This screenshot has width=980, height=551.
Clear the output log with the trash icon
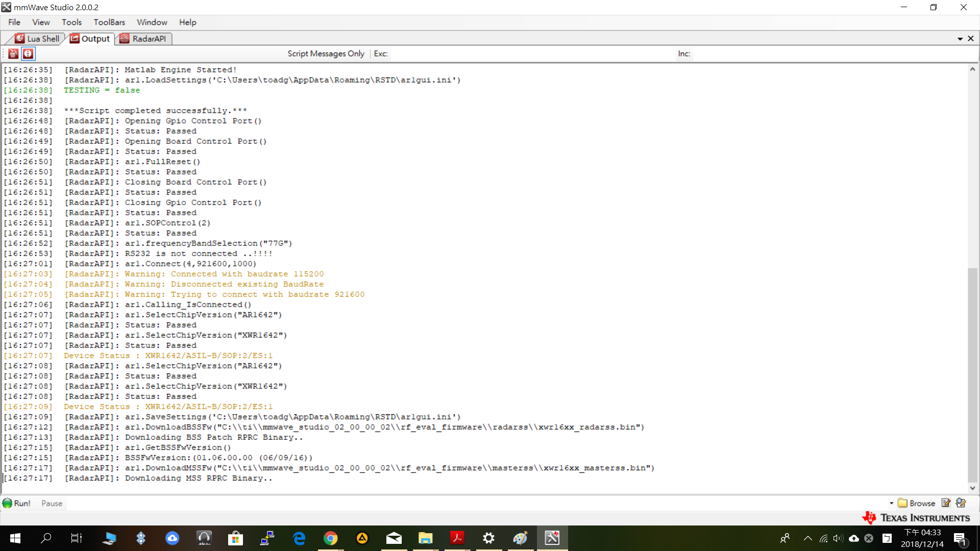(x=13, y=54)
